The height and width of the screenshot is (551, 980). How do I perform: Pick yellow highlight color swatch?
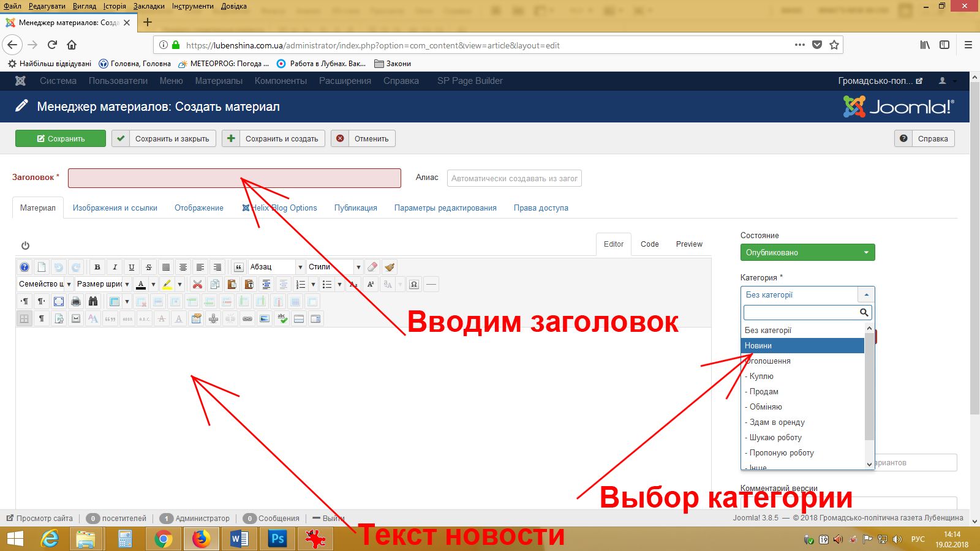pos(167,284)
